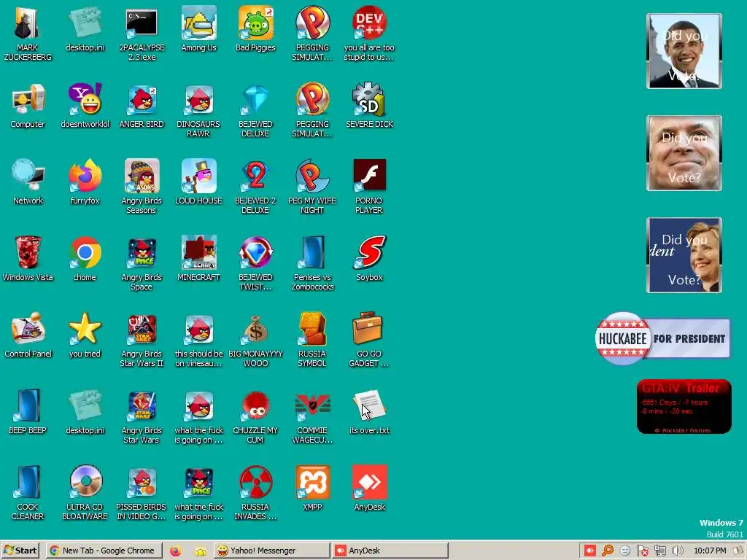The image size is (747, 560).
Task: Click the Huckabee For President gadget
Action: point(662,338)
